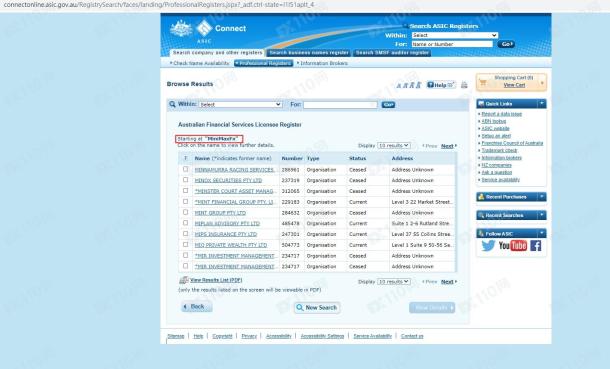
Task: Open the Service availability quick link
Action: point(500,180)
